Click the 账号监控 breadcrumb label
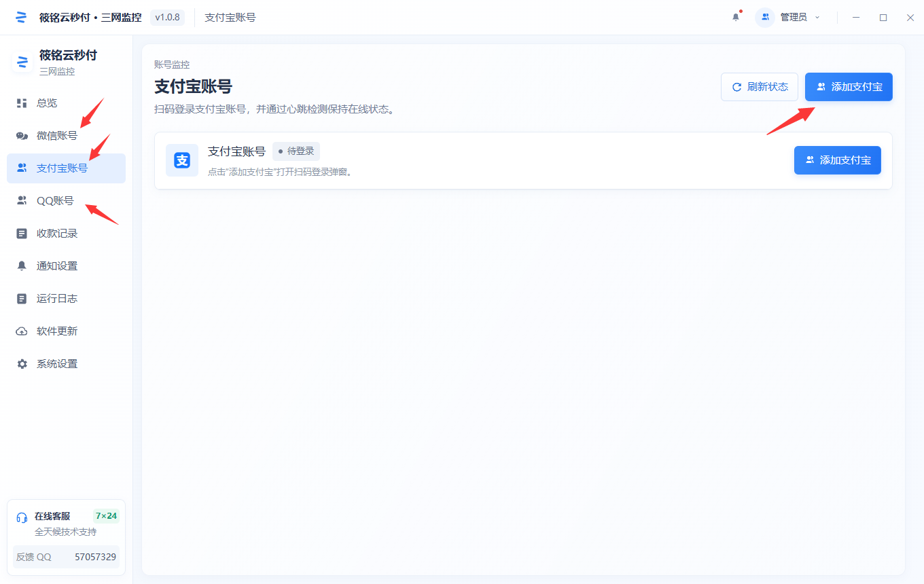The width and height of the screenshot is (924, 584). (172, 65)
